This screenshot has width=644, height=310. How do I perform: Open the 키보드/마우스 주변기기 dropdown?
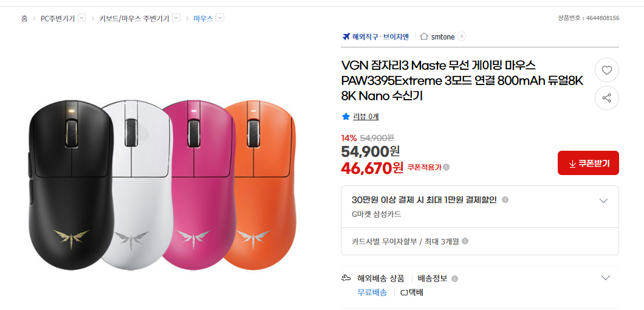pyautogui.click(x=176, y=18)
